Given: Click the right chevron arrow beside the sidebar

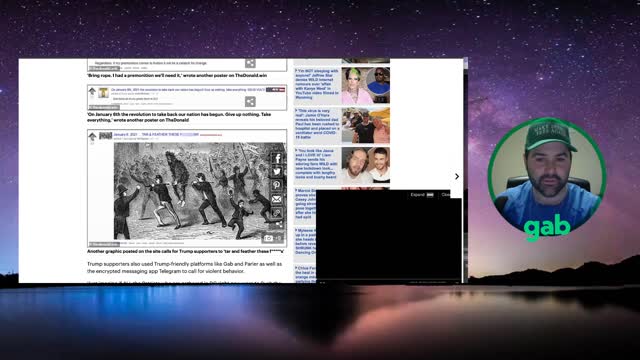Looking at the screenshot, I should pyautogui.click(x=457, y=176).
